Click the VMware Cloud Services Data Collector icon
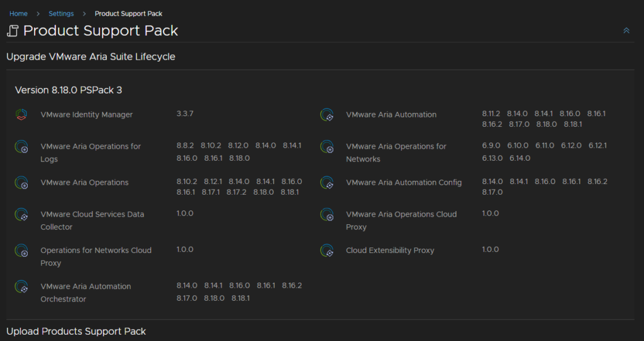The height and width of the screenshot is (341, 644). [x=21, y=215]
